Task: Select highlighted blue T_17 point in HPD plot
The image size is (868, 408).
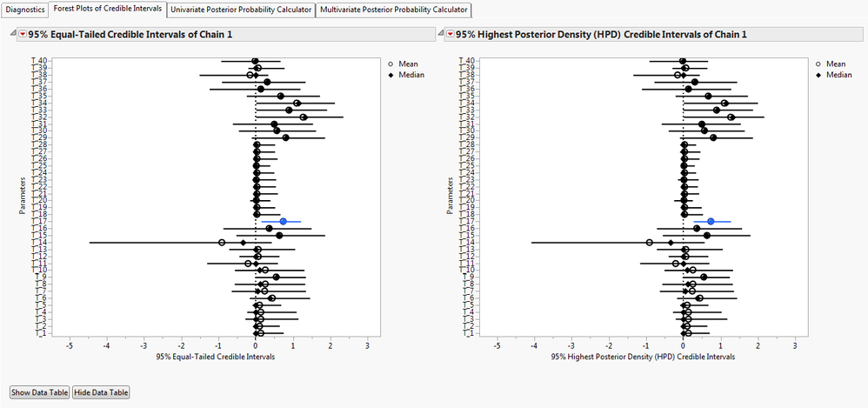Action: coord(711,221)
